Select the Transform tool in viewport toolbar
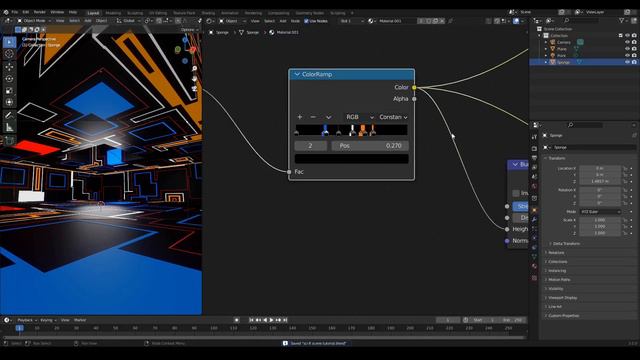The image size is (640, 360). [x=9, y=102]
